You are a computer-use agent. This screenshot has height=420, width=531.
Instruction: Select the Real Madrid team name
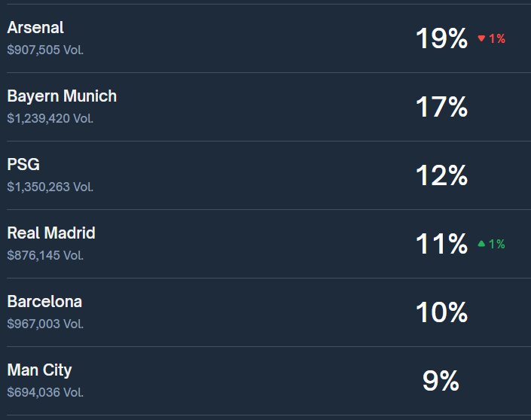click(51, 233)
